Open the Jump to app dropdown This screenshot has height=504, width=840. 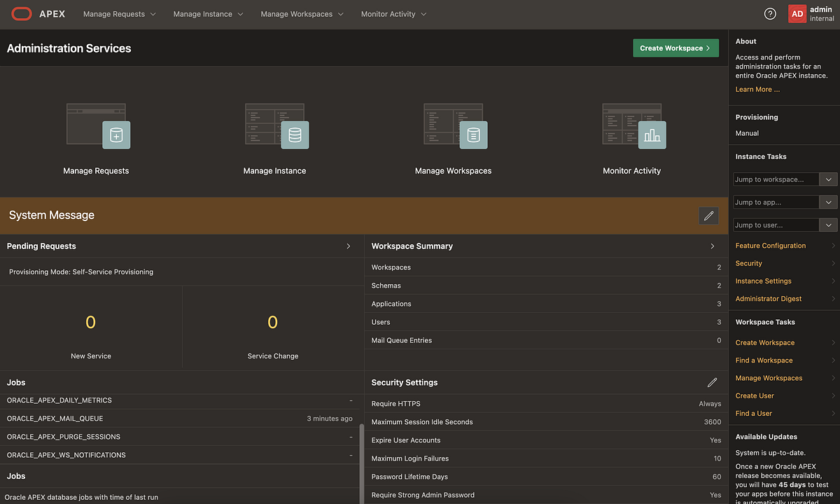[x=829, y=202]
